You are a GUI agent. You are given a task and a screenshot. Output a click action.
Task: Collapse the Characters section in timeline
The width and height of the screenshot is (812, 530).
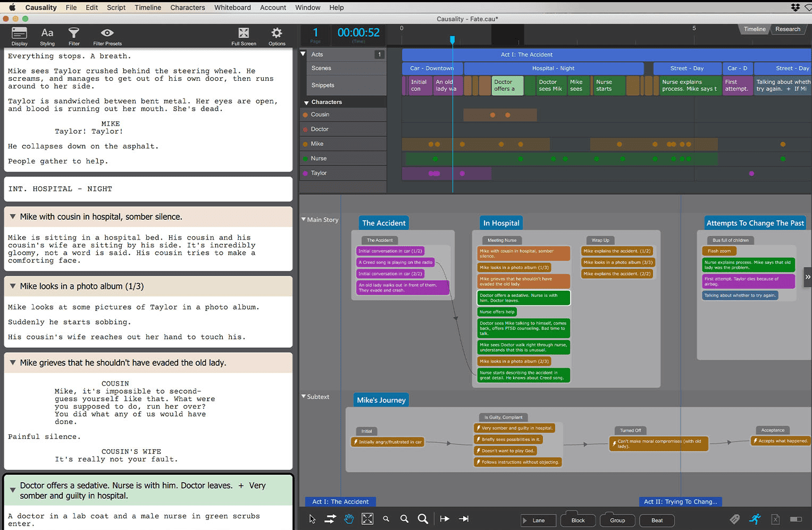(306, 103)
